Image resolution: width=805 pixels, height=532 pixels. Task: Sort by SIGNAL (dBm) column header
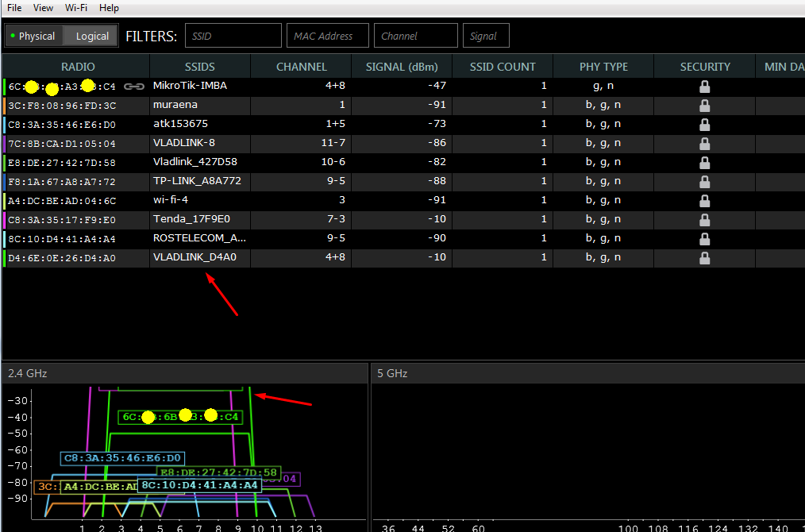402,67
